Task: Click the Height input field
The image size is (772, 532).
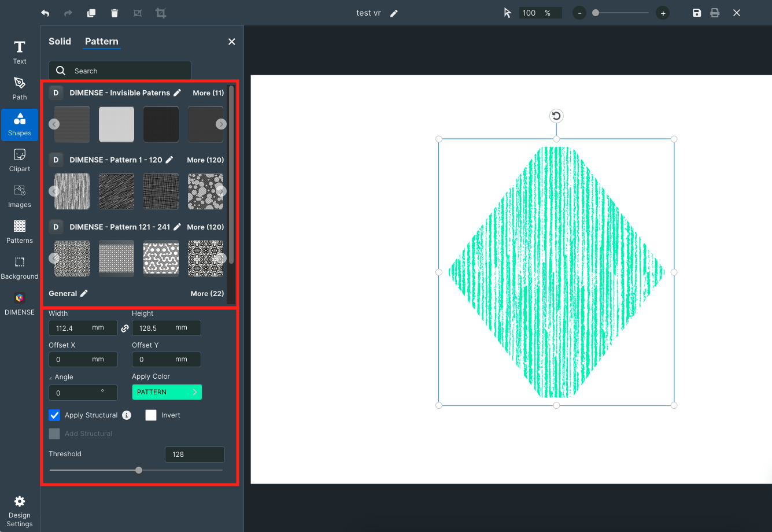Action: tap(167, 328)
